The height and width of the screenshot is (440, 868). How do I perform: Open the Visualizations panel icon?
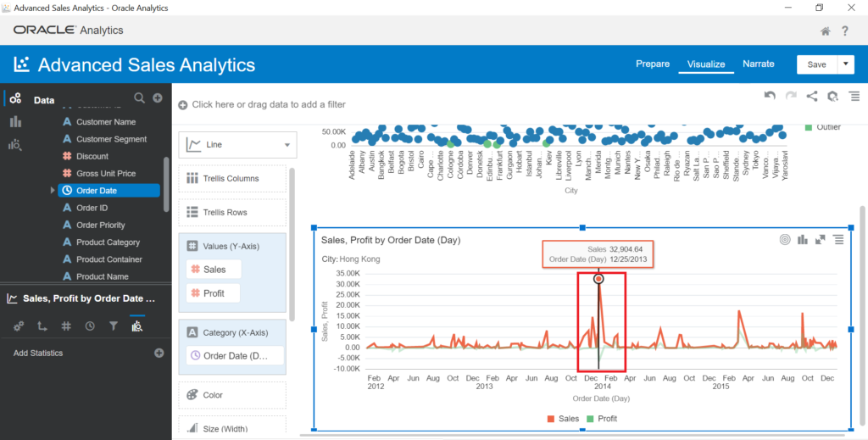pos(15,122)
